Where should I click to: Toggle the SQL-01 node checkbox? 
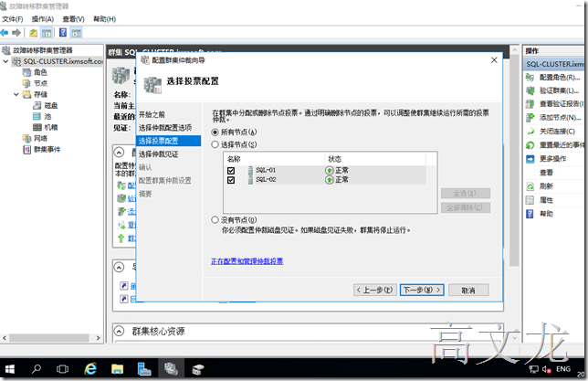pos(231,171)
